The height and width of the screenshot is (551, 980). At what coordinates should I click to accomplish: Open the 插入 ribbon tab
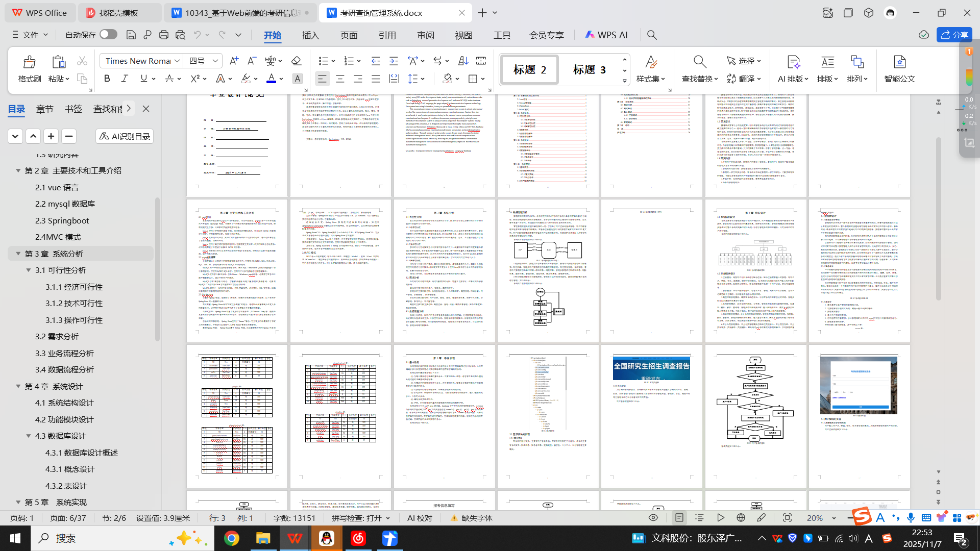pyautogui.click(x=310, y=35)
